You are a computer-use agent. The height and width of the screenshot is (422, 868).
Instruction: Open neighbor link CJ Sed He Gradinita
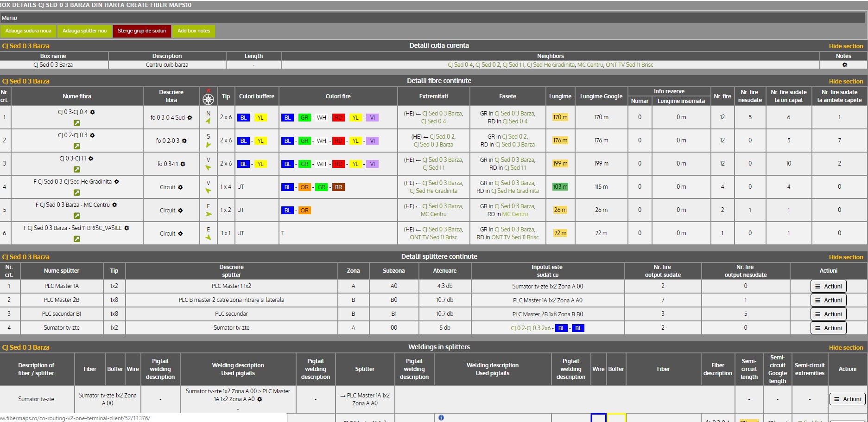coord(551,65)
